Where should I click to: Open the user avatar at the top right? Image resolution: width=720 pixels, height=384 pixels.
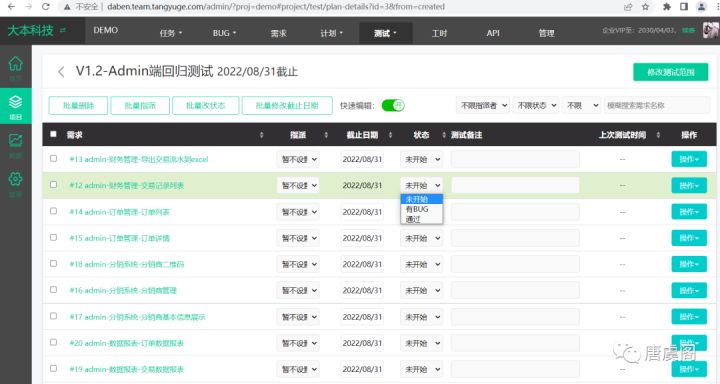[710, 31]
